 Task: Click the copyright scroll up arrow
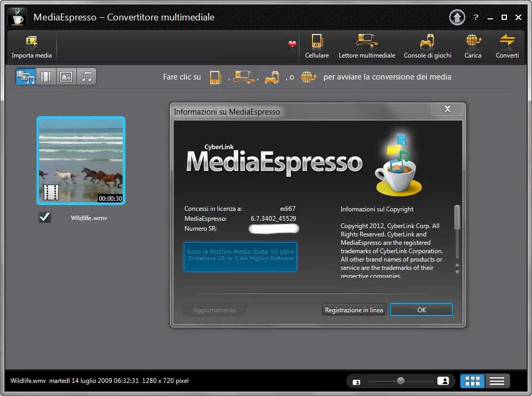pyautogui.click(x=457, y=265)
